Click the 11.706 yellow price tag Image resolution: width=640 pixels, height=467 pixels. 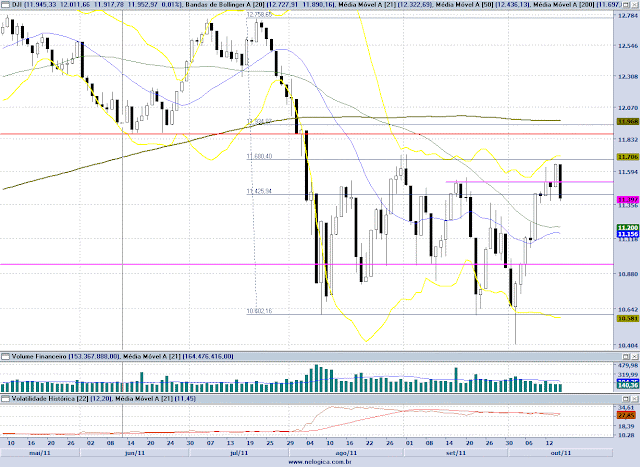pyautogui.click(x=628, y=157)
